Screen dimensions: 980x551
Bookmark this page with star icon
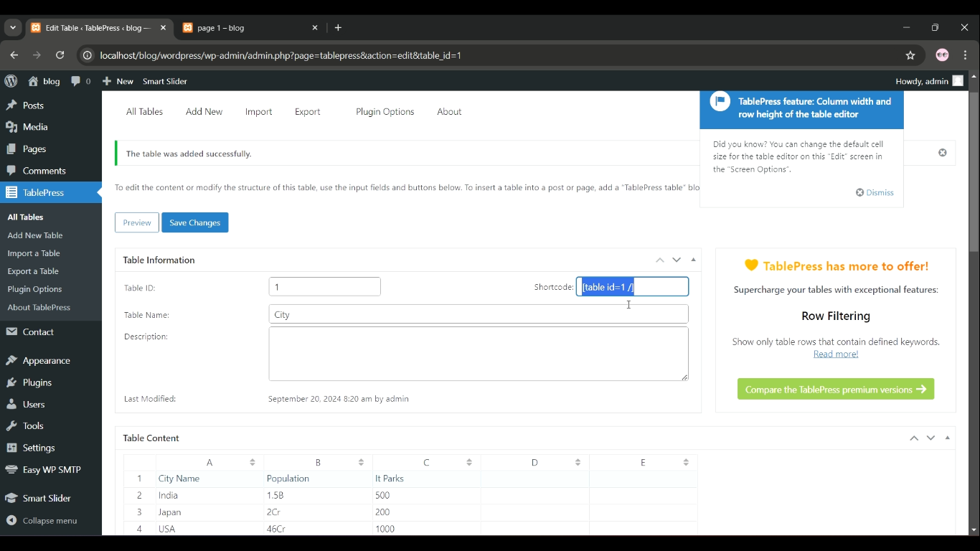tap(910, 55)
